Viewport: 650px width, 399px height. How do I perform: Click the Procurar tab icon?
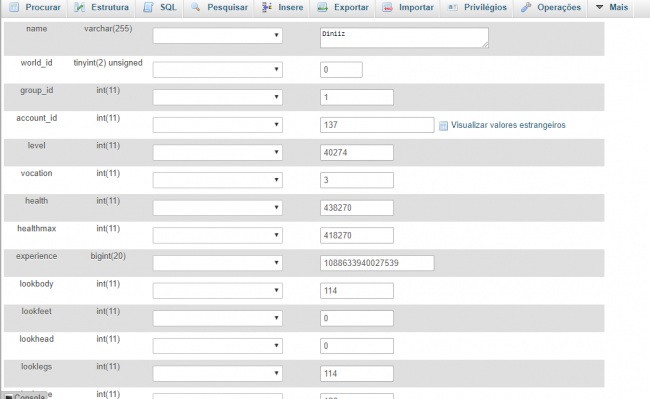(14, 7)
